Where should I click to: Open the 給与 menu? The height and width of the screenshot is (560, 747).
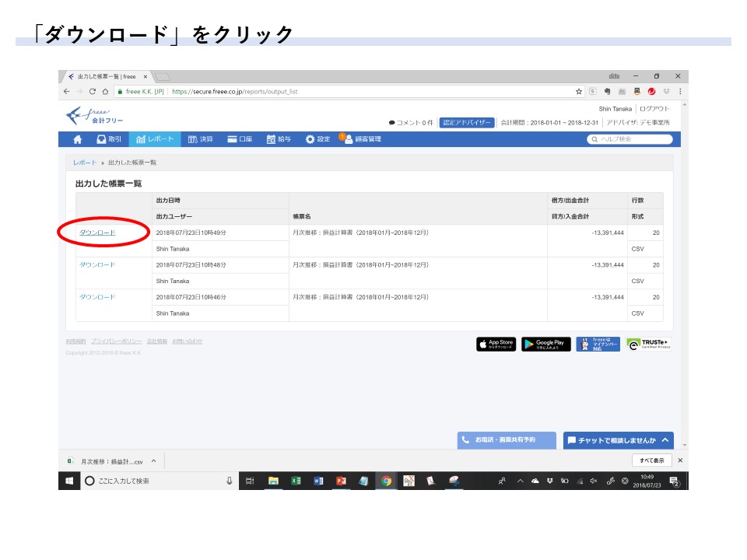pyautogui.click(x=279, y=139)
